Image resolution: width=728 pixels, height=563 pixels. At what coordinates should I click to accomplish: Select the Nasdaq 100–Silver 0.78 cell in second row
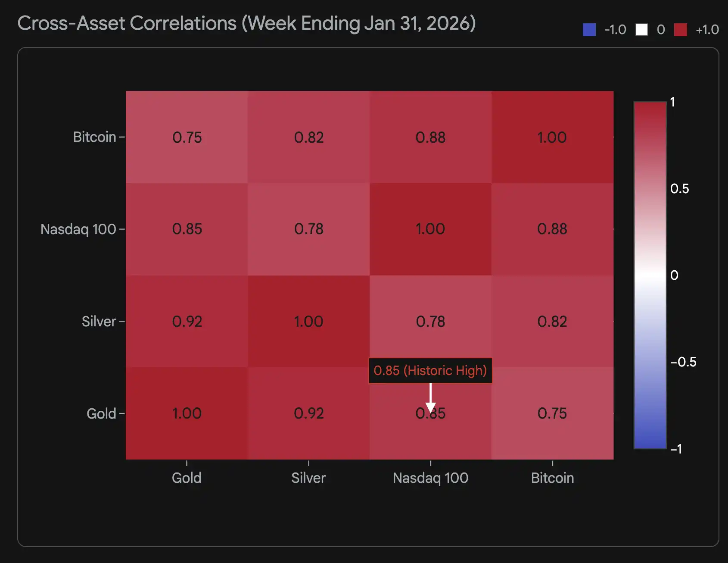(308, 229)
